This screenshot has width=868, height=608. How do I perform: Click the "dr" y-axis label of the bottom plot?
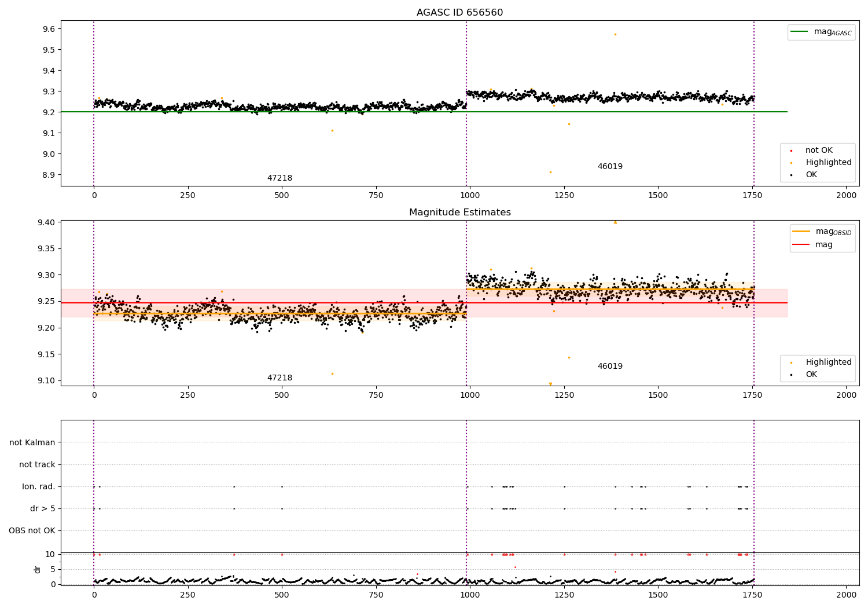(x=38, y=569)
